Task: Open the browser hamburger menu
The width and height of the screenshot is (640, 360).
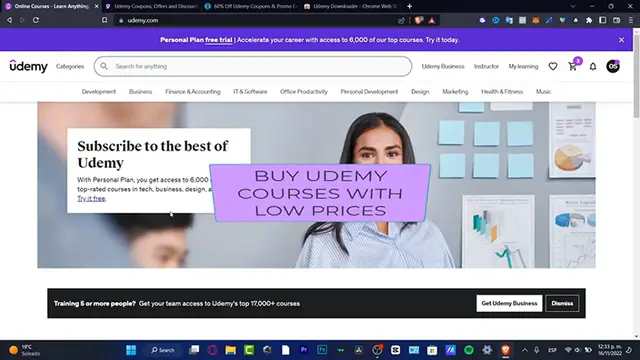Action: point(631,20)
